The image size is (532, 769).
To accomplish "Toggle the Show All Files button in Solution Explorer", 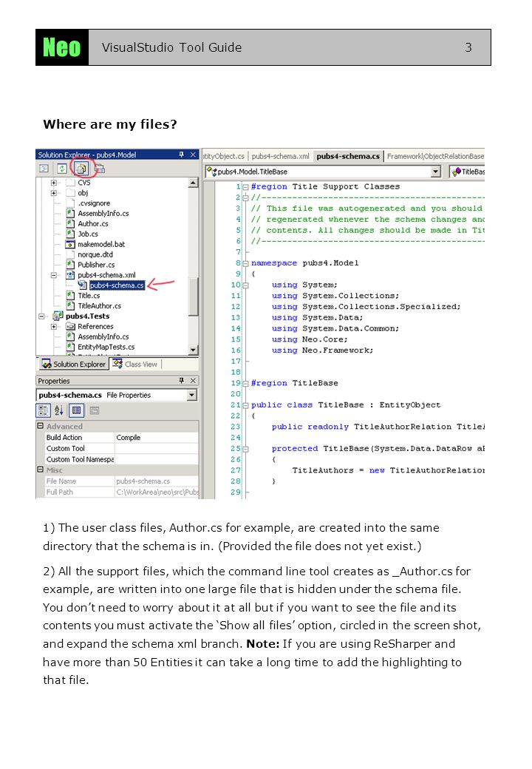I will coord(81,169).
